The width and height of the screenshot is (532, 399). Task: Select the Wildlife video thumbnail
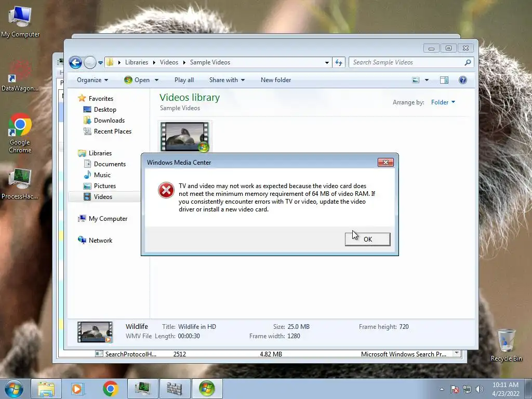click(x=184, y=137)
